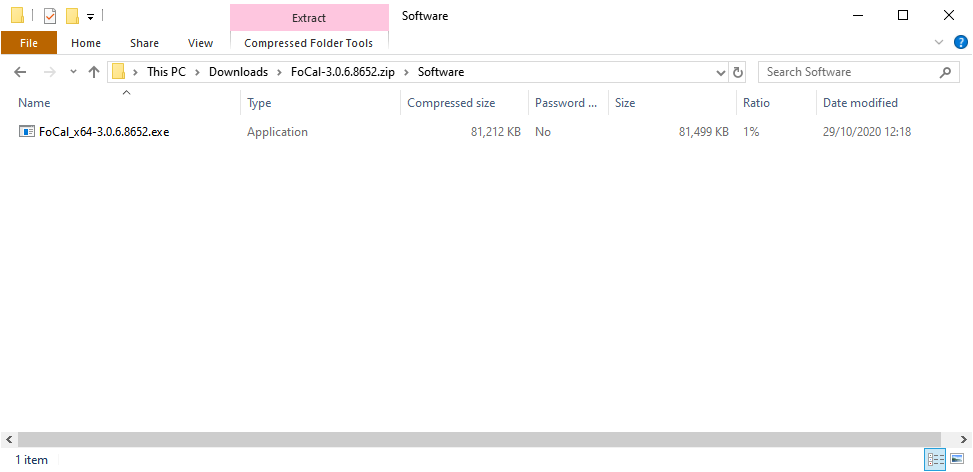Click the FoCal exe application icon
This screenshot has height=472, width=973.
click(x=27, y=131)
